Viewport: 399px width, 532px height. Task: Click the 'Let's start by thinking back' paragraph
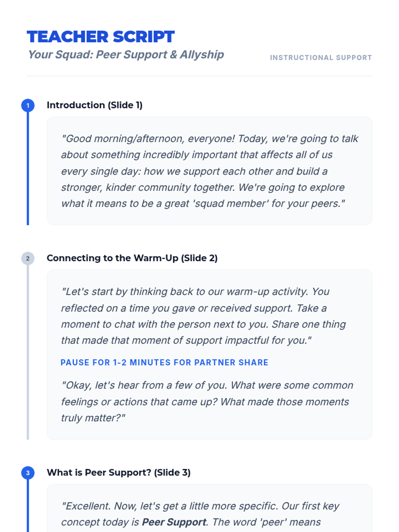point(203,316)
